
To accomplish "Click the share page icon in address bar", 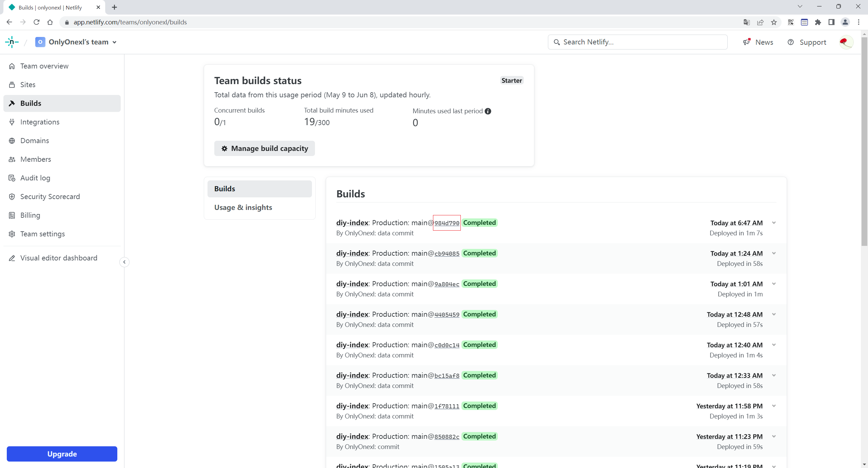I will (760, 22).
